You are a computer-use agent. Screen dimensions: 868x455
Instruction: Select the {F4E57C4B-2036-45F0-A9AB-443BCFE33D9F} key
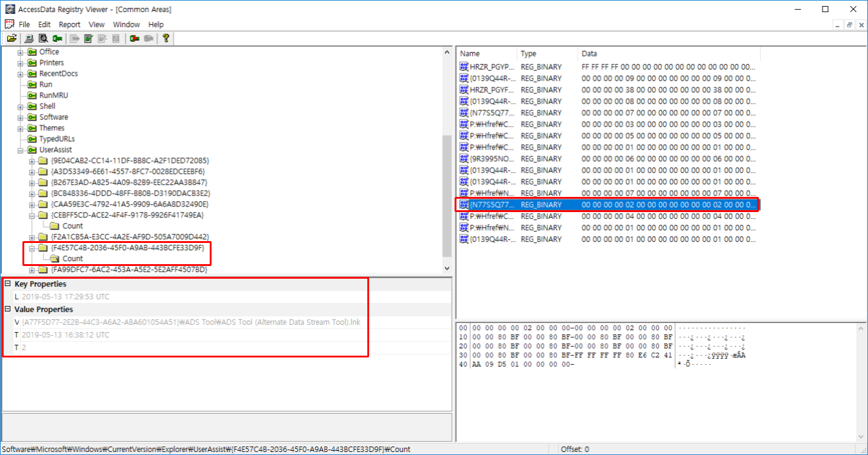point(128,248)
